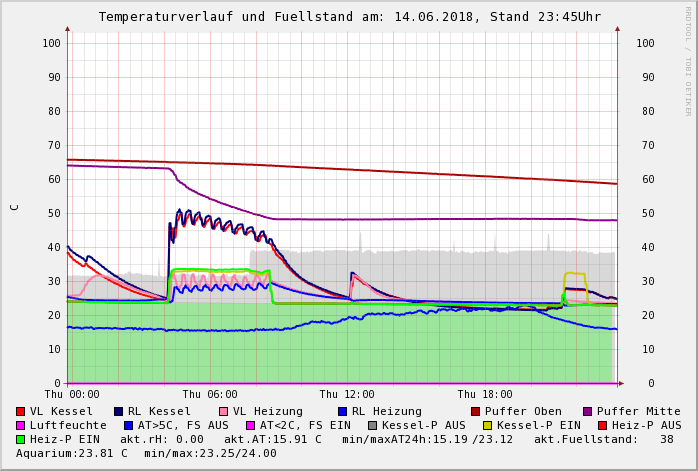Image resolution: width=698 pixels, height=471 pixels.
Task: Click the purple Puffer Mitte legend swatch
Action: [x=588, y=411]
